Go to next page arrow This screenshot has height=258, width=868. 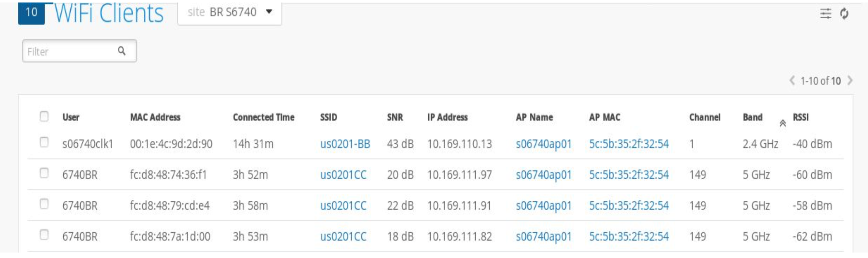[x=850, y=81]
